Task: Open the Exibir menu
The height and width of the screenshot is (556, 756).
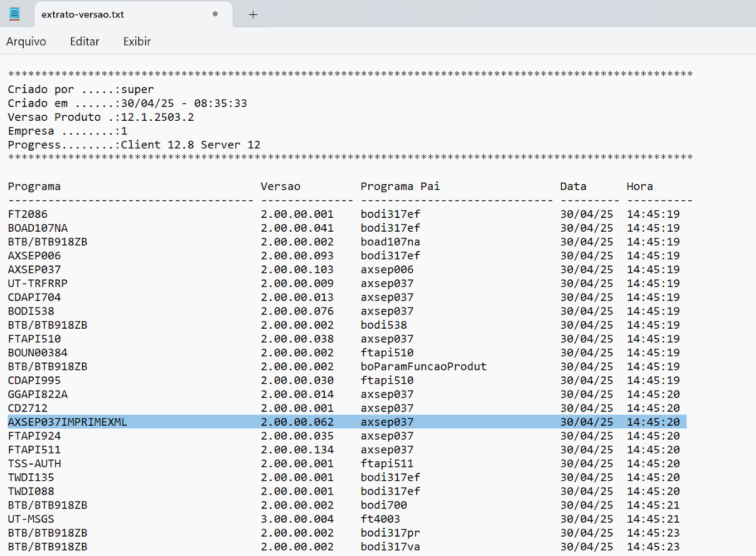Action: [137, 41]
